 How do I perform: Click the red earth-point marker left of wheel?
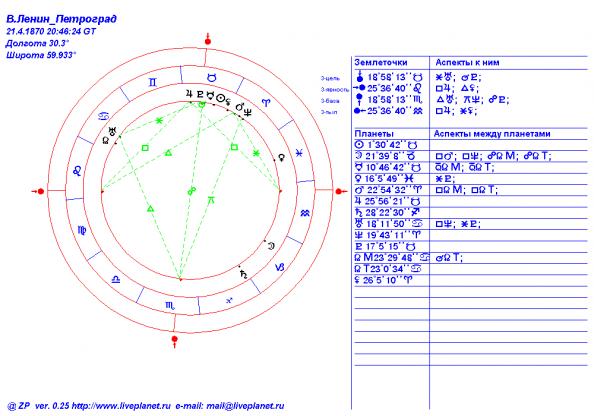[x=38, y=191]
